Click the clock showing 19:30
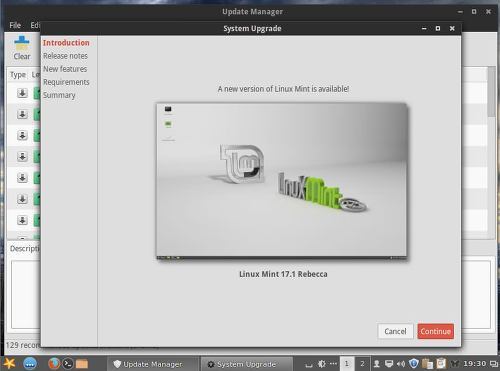This screenshot has width=500, height=371. point(475,364)
